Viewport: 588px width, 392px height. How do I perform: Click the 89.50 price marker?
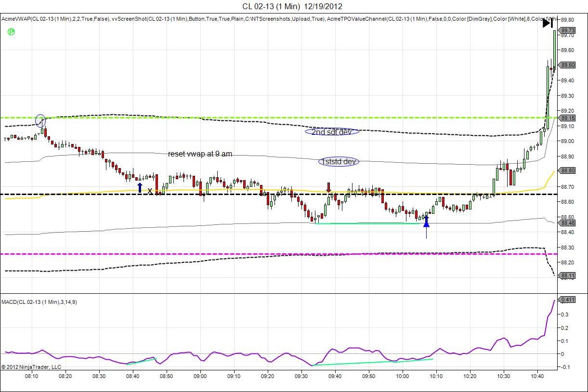(568, 65)
